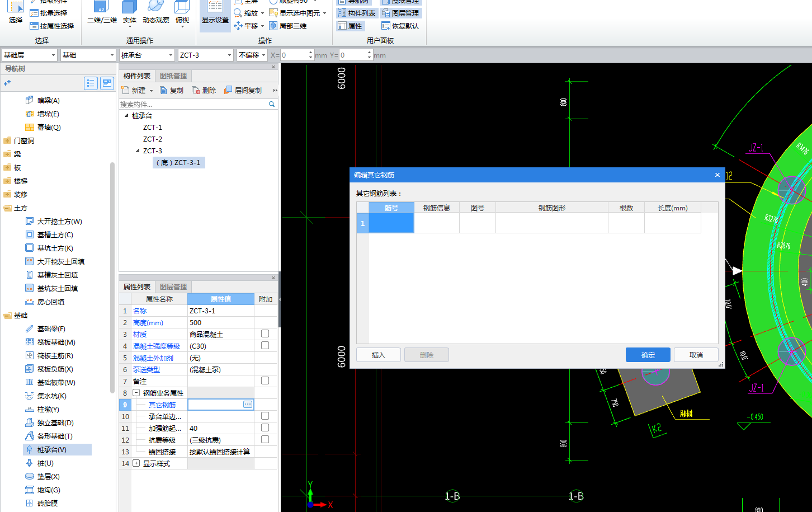Click 取消 in the rebar dialog

pyautogui.click(x=696, y=355)
